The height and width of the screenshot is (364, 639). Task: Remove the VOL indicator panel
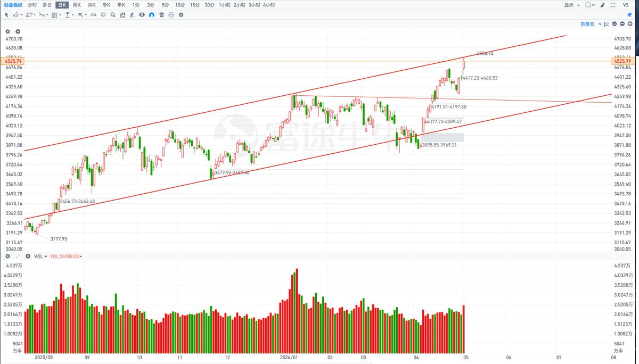tap(28, 256)
